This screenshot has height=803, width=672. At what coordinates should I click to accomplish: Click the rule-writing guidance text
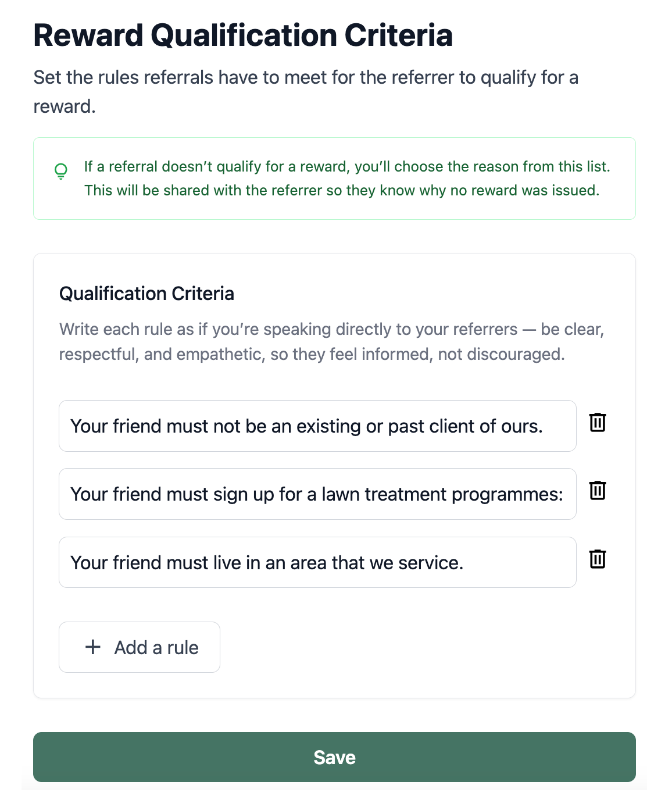331,341
